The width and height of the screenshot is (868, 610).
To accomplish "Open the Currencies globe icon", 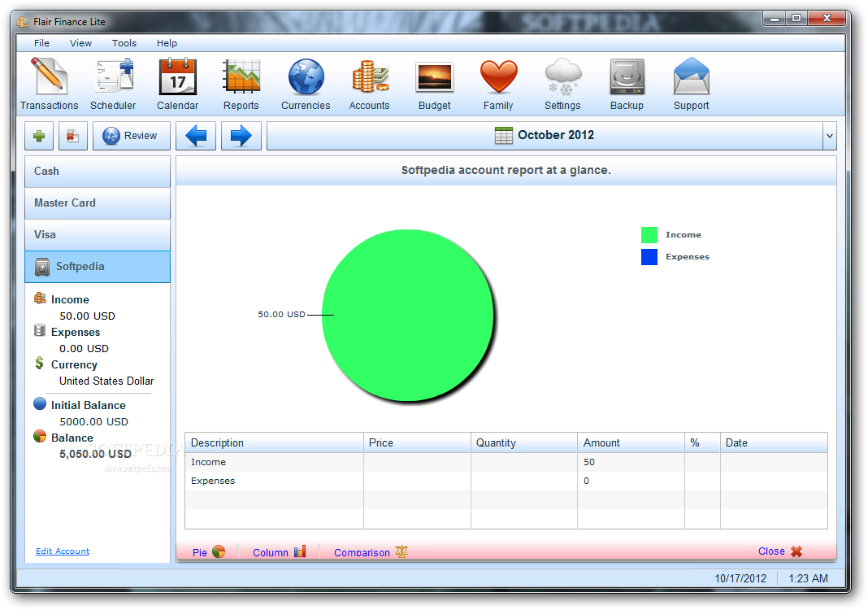I will (306, 76).
